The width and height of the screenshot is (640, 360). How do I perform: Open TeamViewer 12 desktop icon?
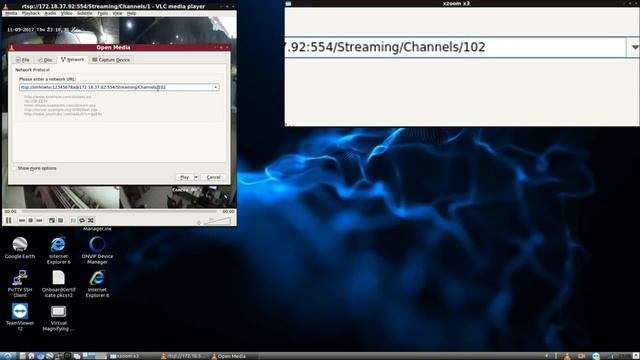tap(20, 317)
